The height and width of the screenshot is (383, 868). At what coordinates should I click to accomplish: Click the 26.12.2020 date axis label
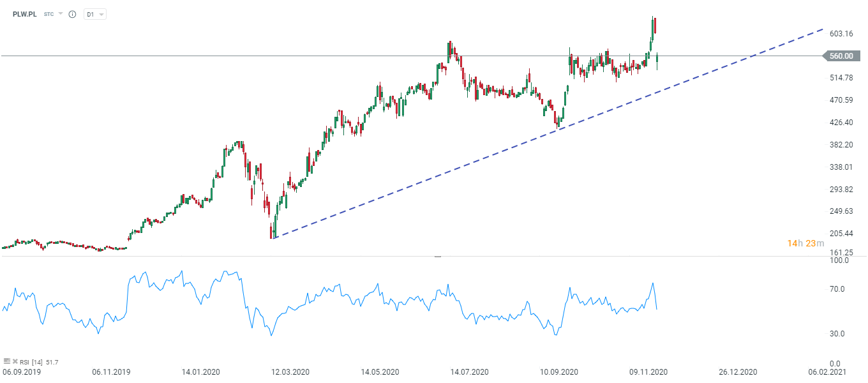tap(739, 372)
